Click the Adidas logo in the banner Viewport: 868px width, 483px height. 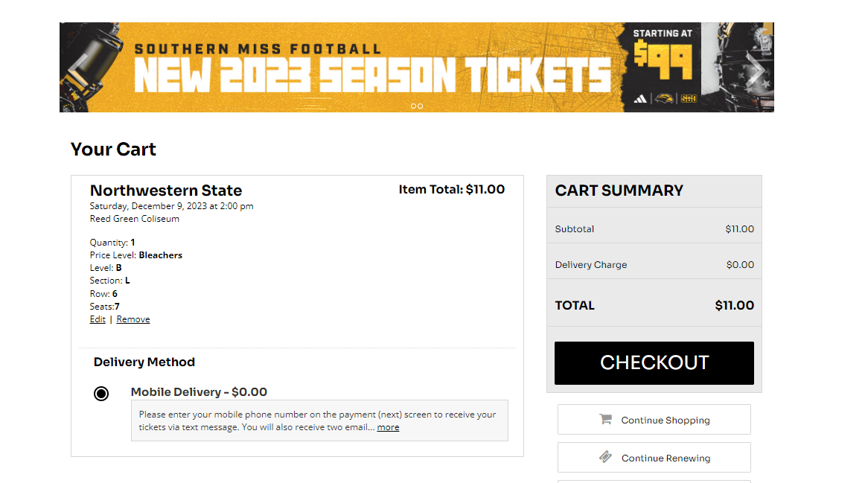[639, 98]
